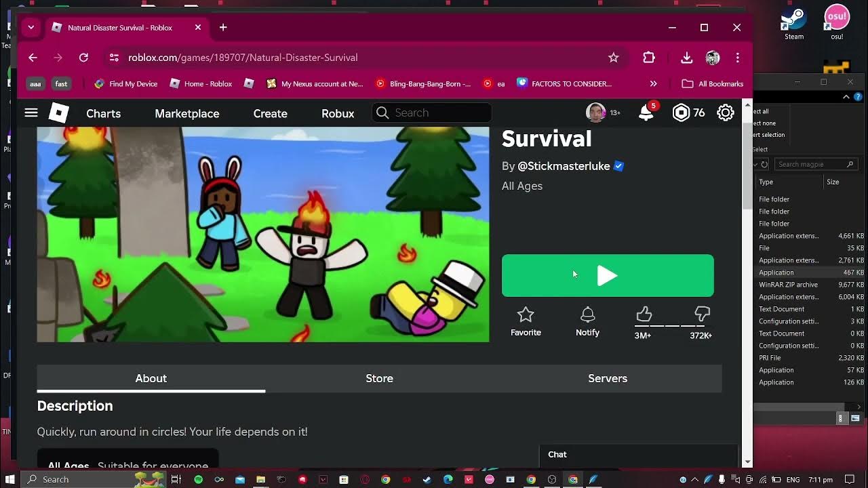Viewport: 868px width, 488px height.
Task: Open Robux balance icon showing 76
Action: (680, 113)
